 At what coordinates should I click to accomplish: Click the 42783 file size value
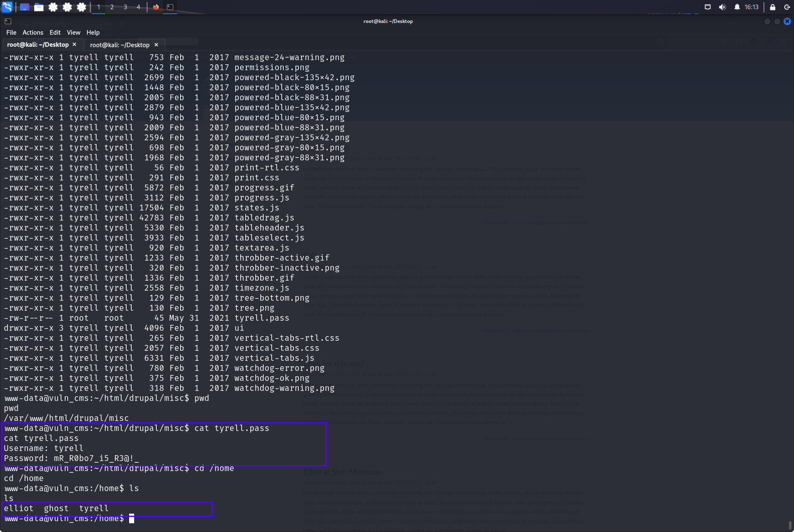coord(151,218)
